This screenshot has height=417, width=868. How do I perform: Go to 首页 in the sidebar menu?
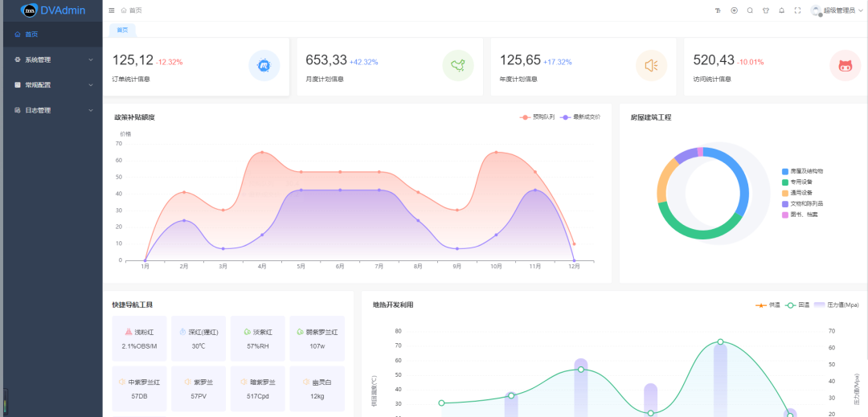point(51,35)
